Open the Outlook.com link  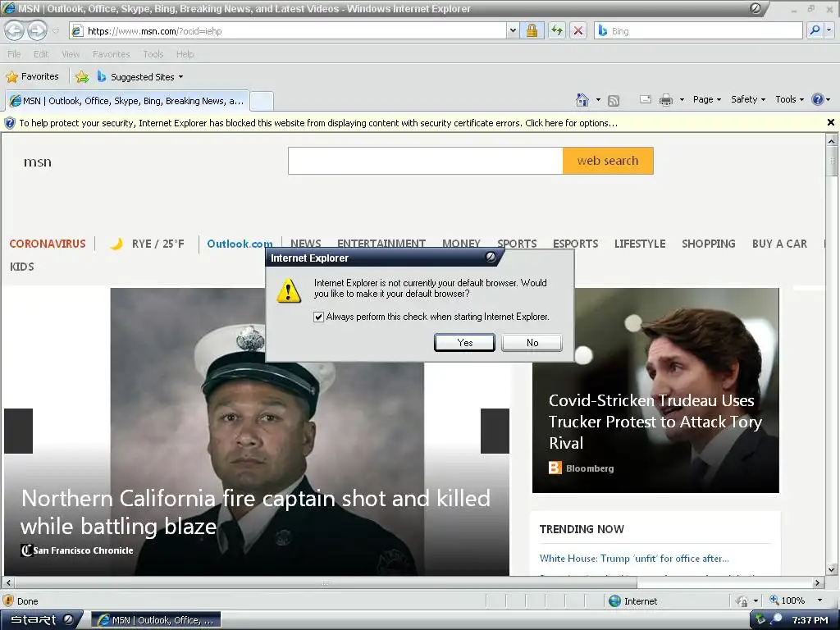(240, 244)
